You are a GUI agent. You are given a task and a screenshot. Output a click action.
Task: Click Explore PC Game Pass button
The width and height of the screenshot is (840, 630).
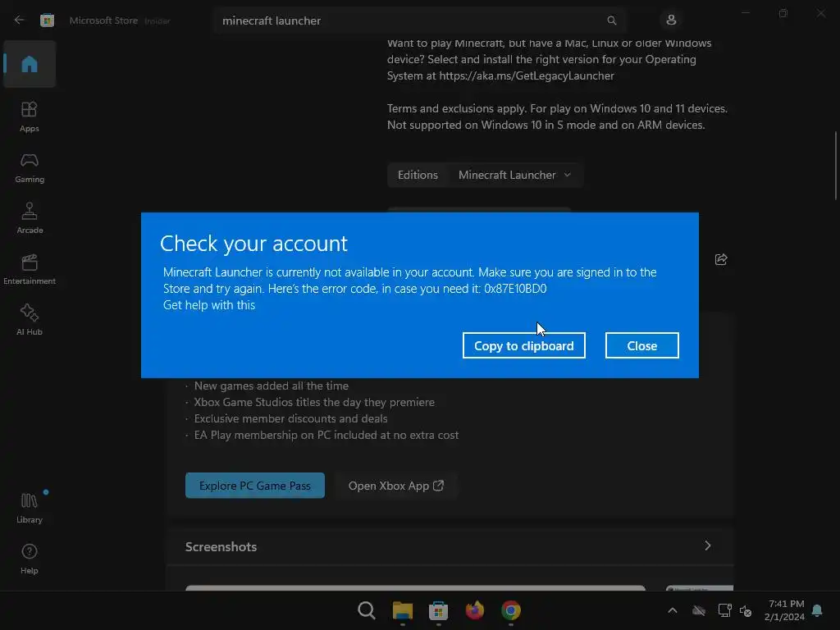[255, 486]
